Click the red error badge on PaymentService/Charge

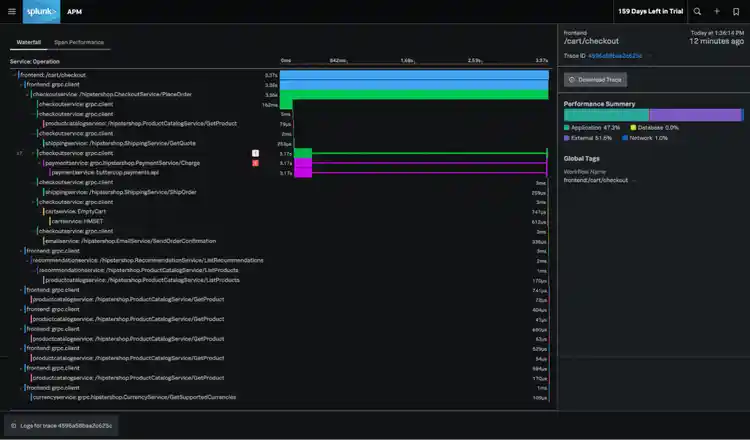(255, 162)
